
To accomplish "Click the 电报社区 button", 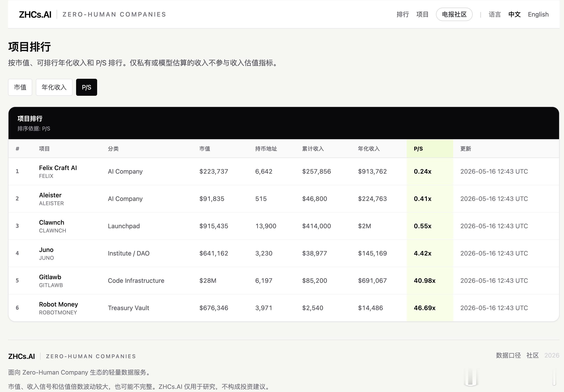I will [454, 15].
